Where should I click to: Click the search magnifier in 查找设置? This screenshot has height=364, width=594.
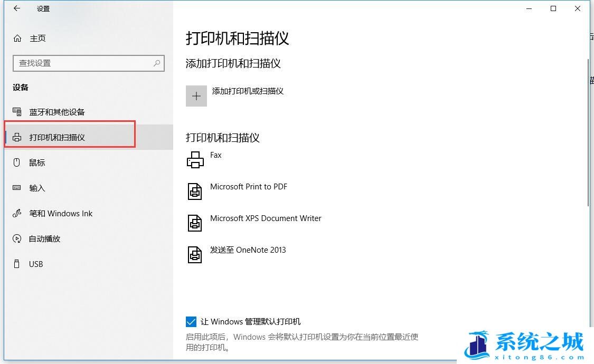pyautogui.click(x=157, y=63)
